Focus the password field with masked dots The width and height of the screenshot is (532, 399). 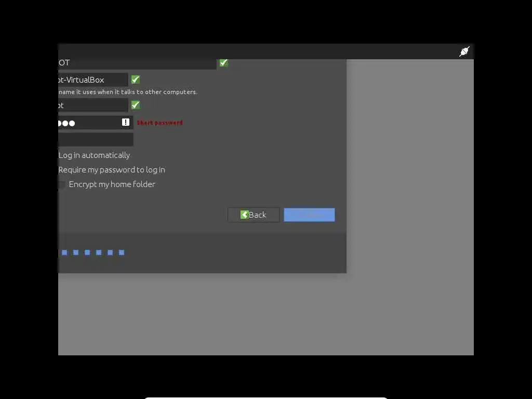[96, 123]
